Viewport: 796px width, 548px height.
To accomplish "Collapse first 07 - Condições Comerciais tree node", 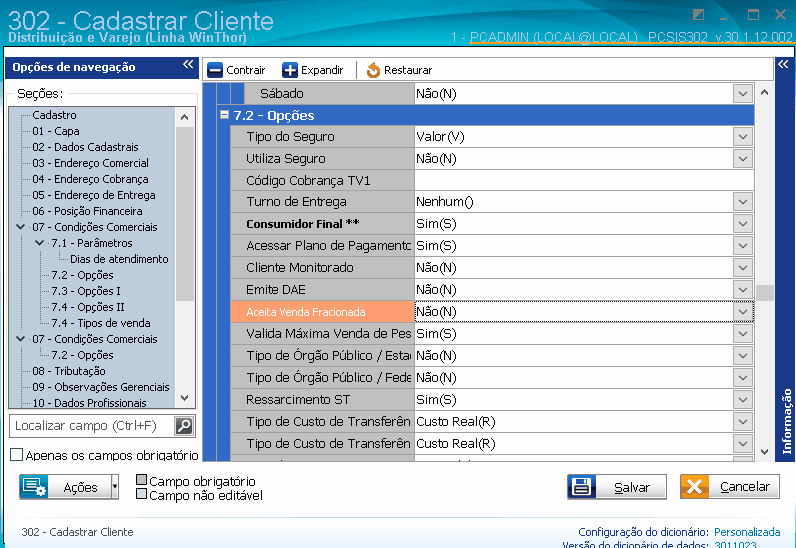I will pos(21,227).
